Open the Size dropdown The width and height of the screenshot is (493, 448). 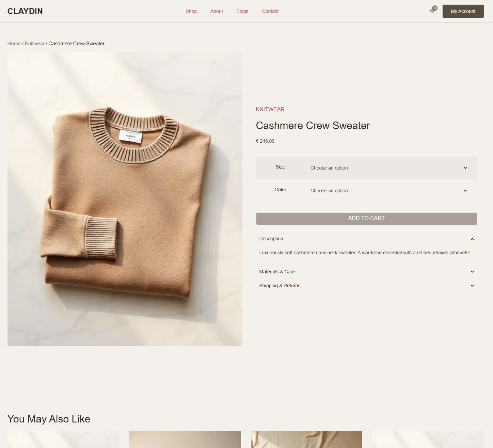(388, 168)
